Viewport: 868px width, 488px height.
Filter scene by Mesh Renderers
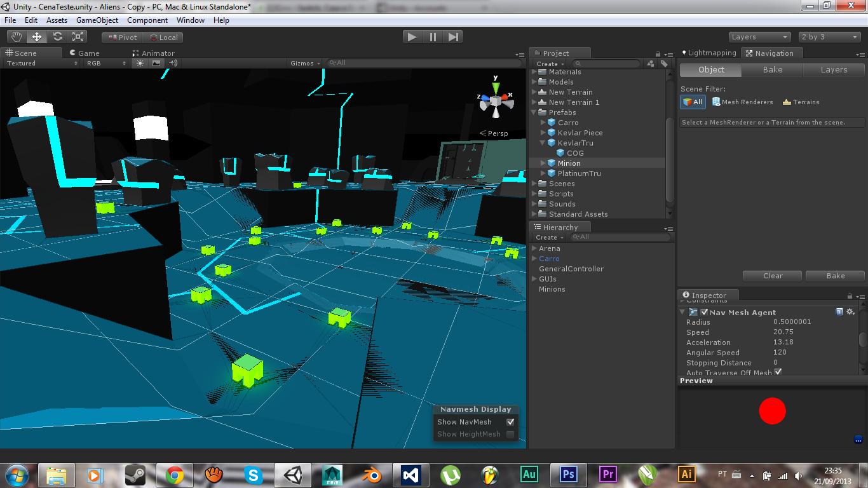[743, 102]
